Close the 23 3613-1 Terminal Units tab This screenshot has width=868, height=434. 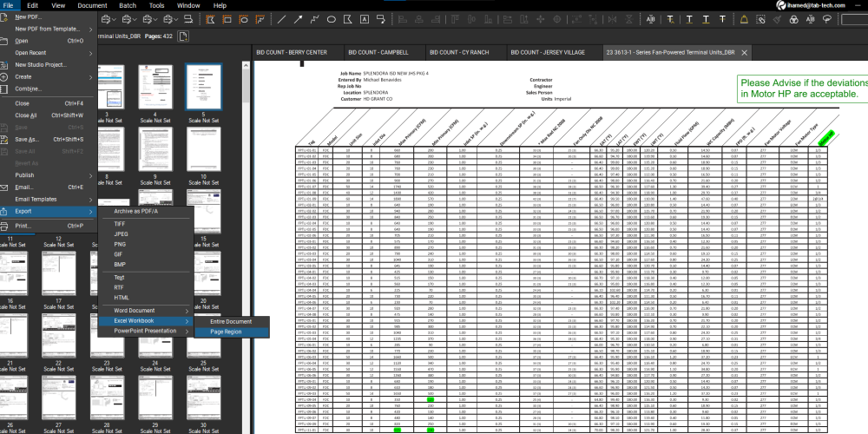pyautogui.click(x=745, y=53)
